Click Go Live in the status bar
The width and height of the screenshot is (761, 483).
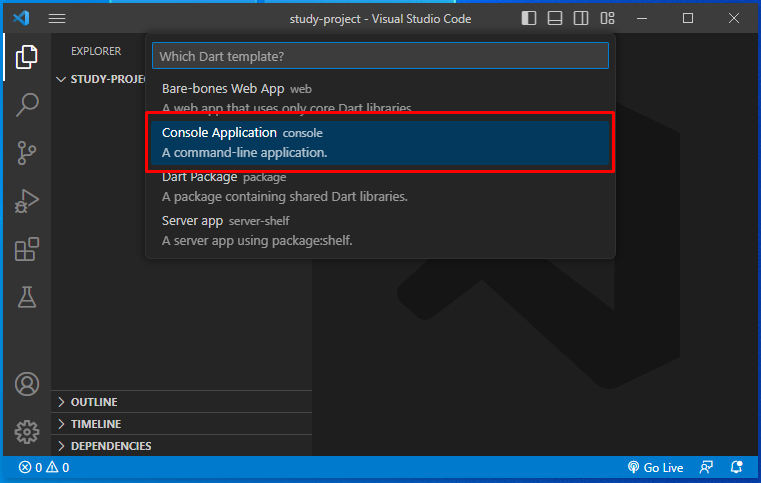[655, 467]
